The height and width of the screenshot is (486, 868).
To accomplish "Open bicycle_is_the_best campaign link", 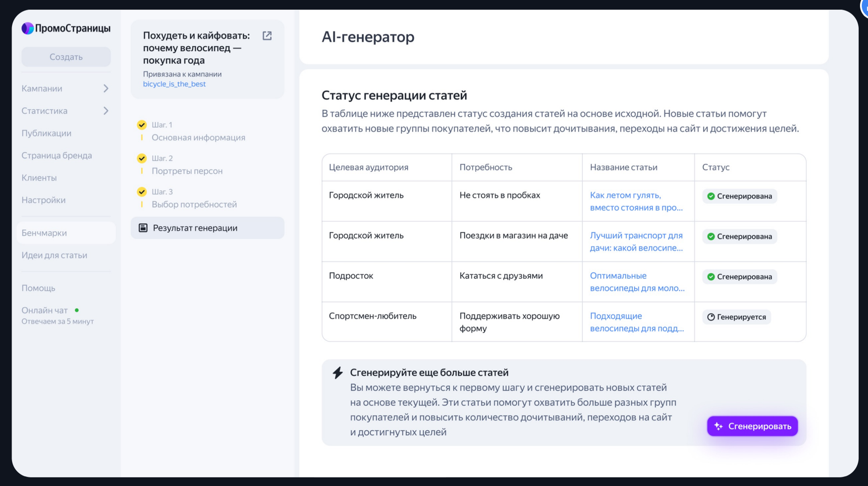I will coord(174,84).
